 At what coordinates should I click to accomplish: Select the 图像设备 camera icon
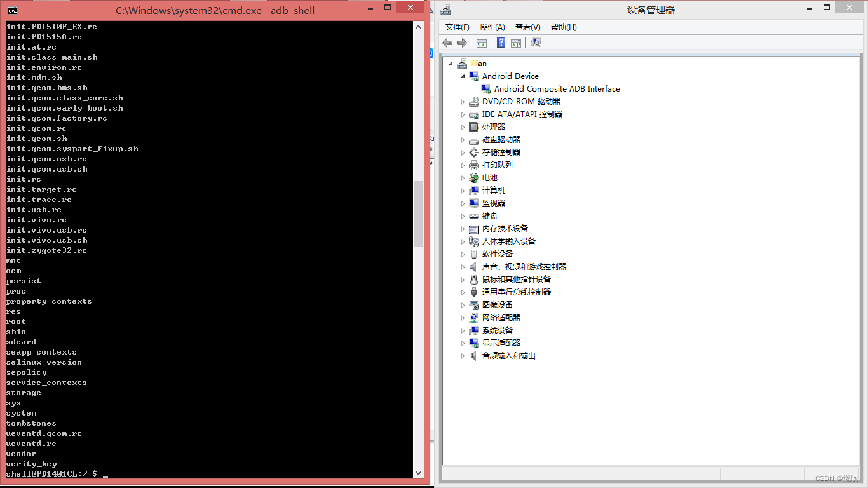point(474,305)
